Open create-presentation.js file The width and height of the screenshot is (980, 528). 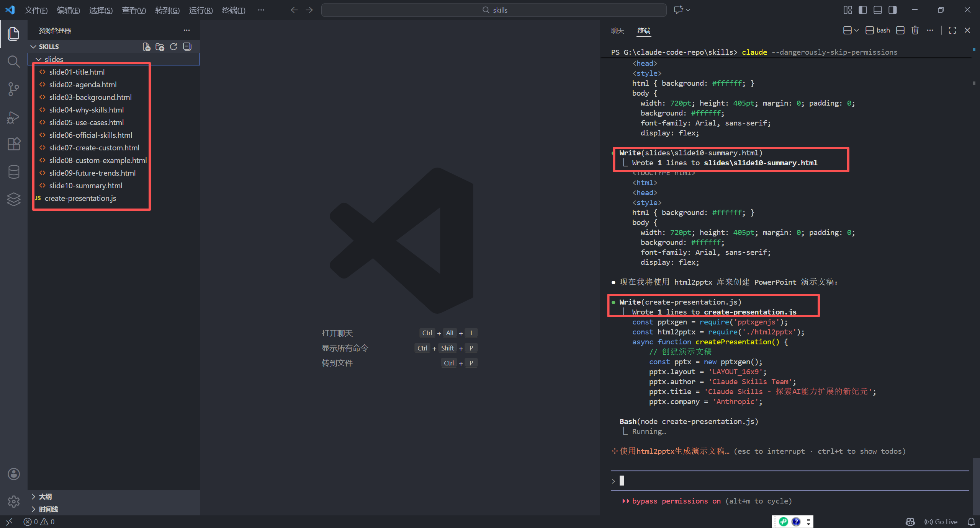(80, 198)
